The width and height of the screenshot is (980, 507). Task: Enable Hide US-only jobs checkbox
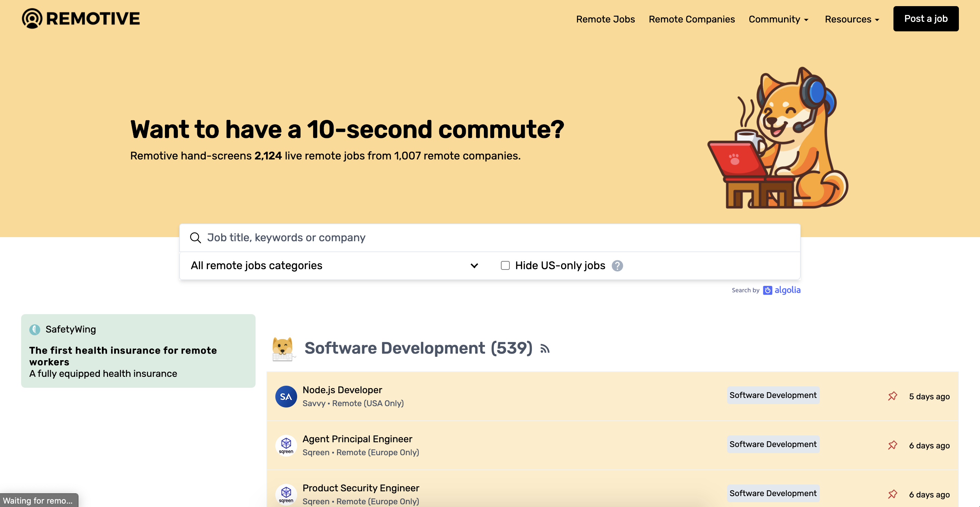505,265
